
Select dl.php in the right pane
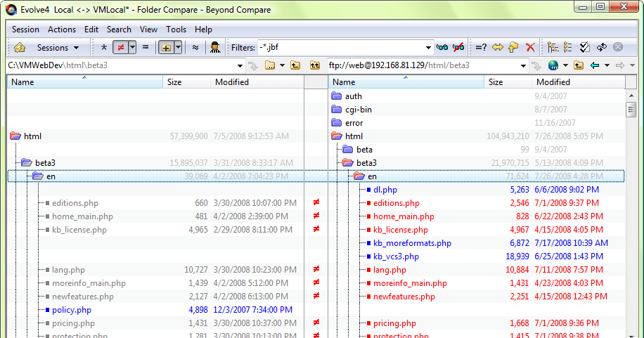pos(385,190)
